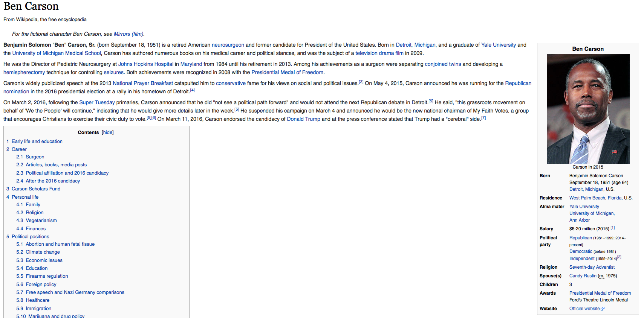Follow the hemispherectomy link
This screenshot has height=318, width=644.
point(24,72)
